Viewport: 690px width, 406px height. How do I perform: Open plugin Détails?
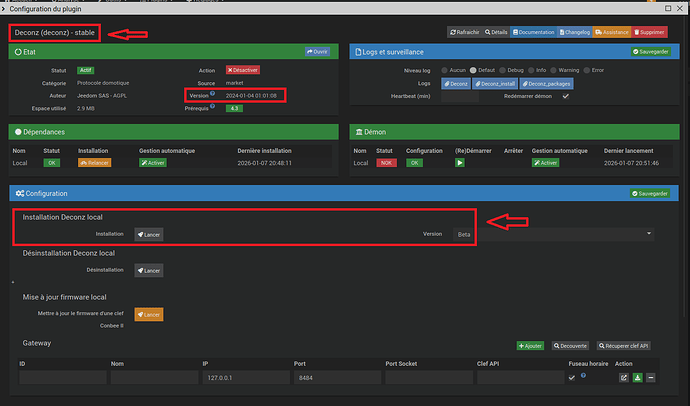pos(496,32)
